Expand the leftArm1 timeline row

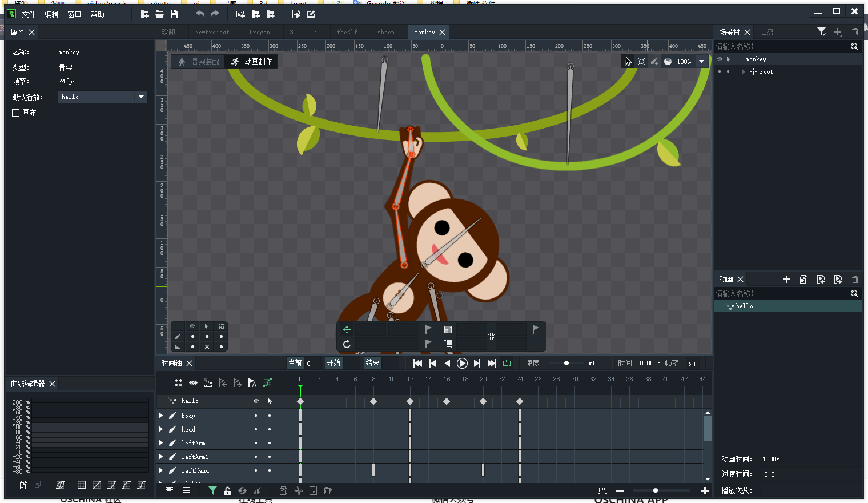point(161,457)
